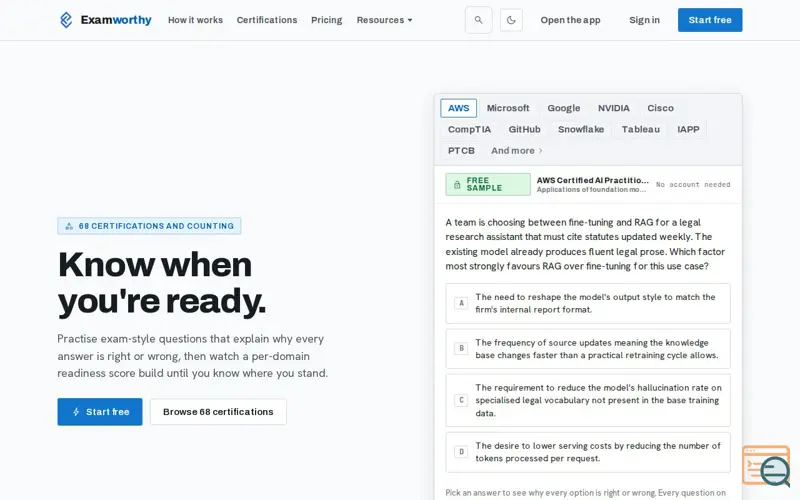This screenshot has height=500, width=800.
Task: Click Sign in
Action: pos(644,20)
